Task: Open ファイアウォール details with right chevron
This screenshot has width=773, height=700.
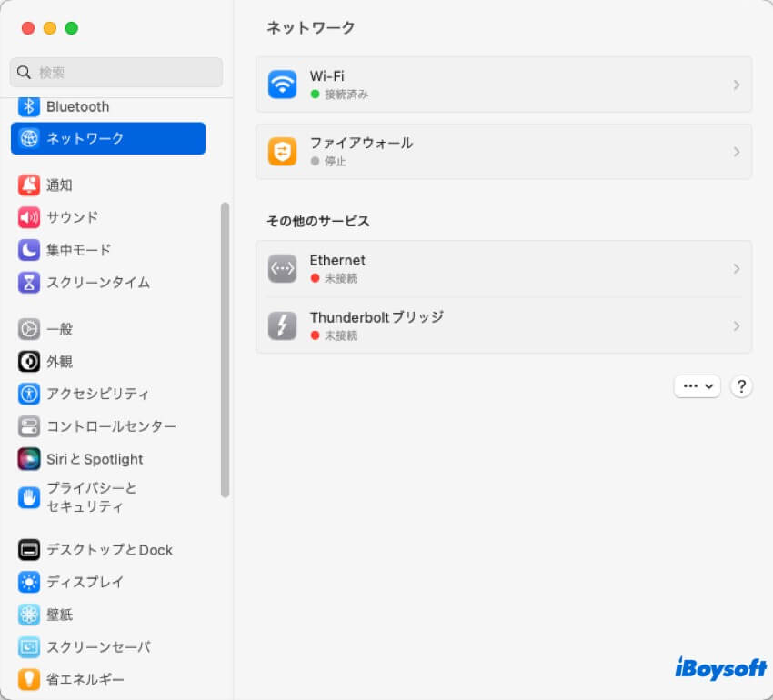Action: 736,152
